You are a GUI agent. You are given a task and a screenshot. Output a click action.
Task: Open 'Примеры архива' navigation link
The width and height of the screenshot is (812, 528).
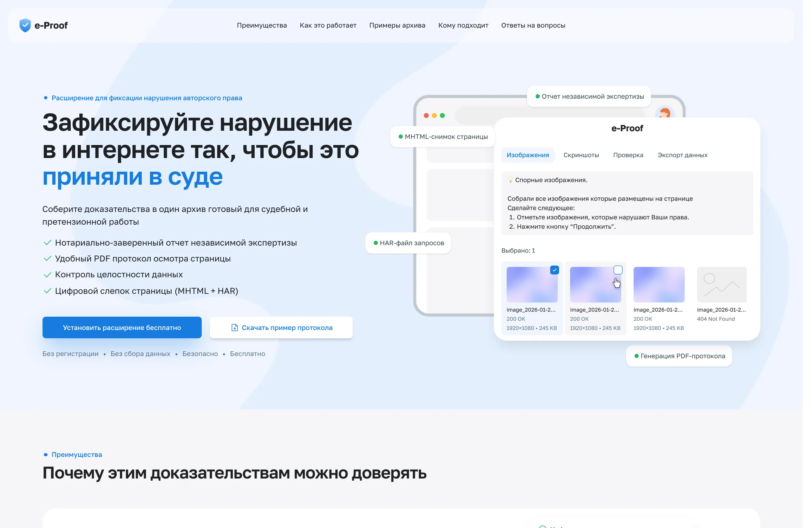click(x=397, y=25)
